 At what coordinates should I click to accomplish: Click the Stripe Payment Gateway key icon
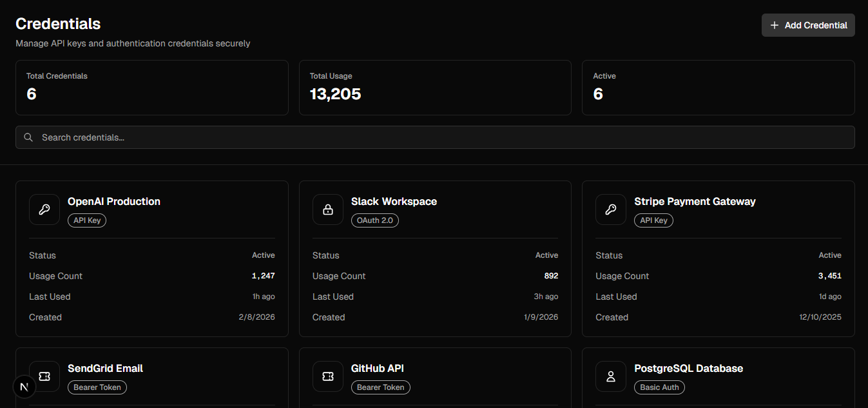point(611,209)
